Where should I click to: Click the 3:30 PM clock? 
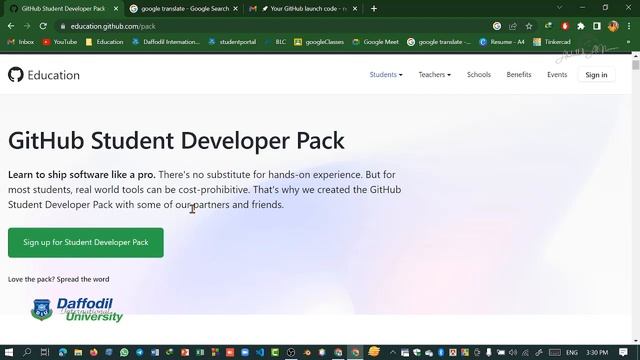[597, 352]
